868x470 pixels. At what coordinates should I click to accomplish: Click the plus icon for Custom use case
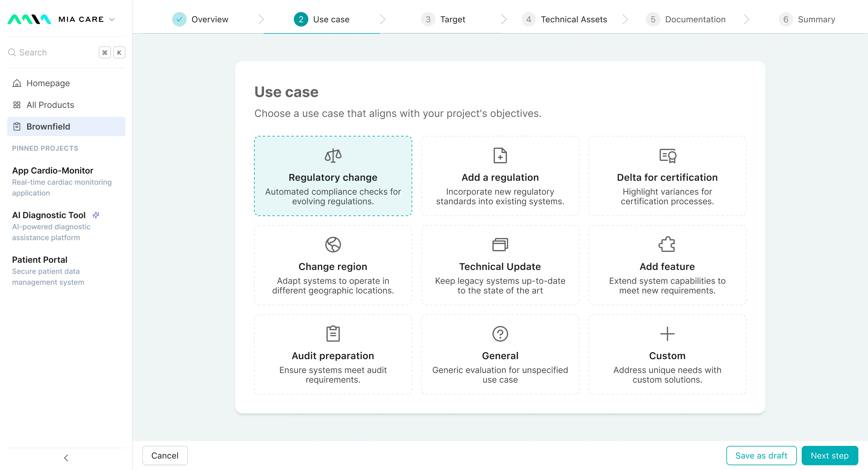[667, 334]
